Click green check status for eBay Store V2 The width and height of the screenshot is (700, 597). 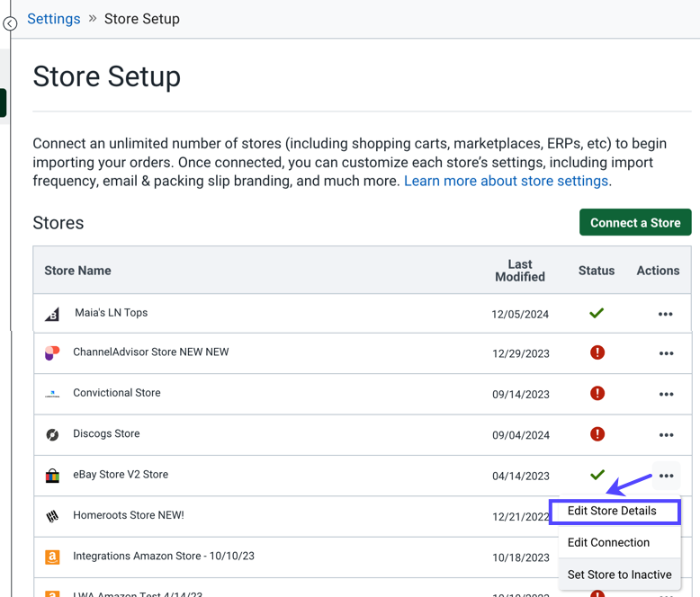[x=597, y=475]
